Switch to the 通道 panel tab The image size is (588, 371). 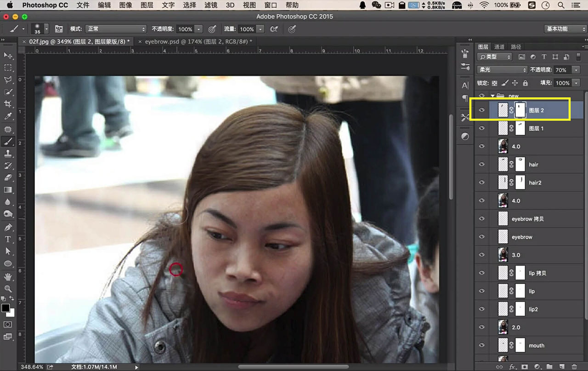(x=499, y=47)
